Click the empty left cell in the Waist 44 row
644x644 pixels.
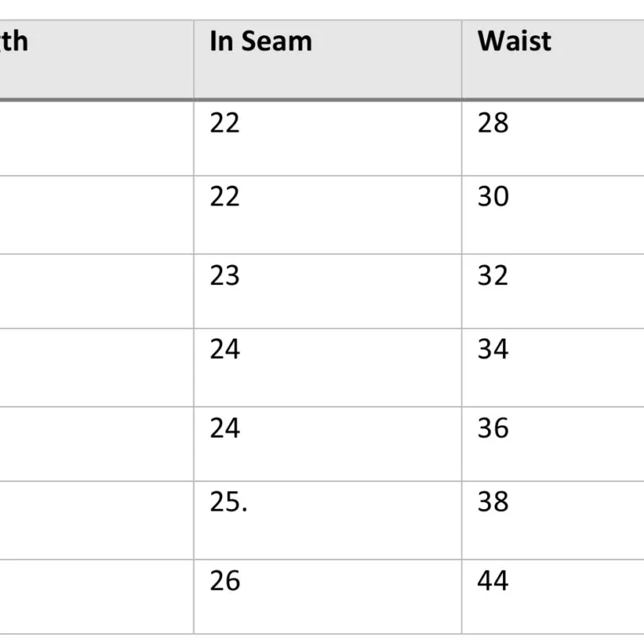tap(96, 596)
